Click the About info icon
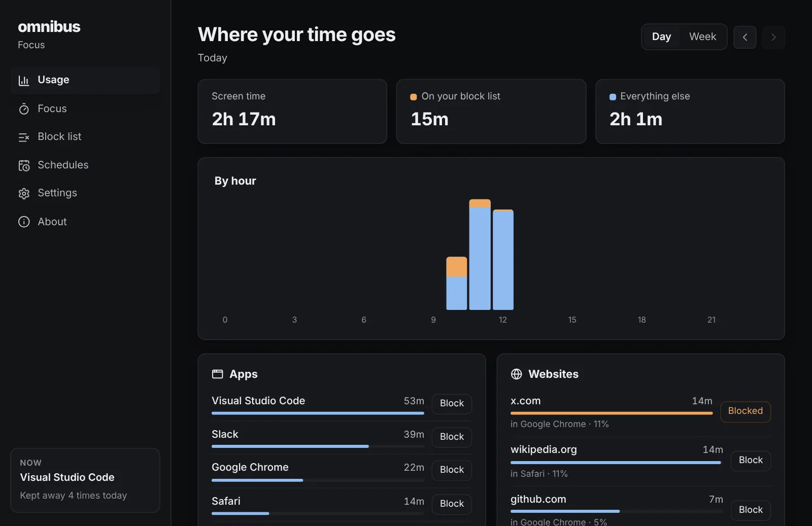812x526 pixels. point(24,222)
